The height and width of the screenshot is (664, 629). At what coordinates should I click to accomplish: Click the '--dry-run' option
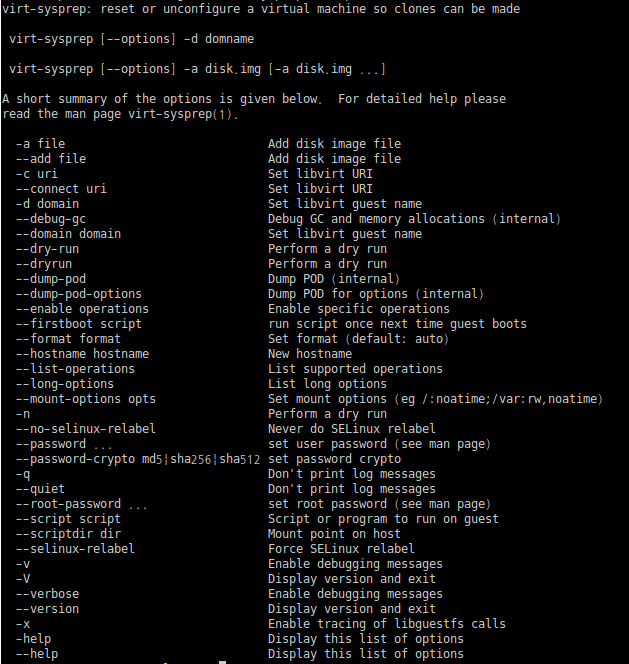point(47,249)
